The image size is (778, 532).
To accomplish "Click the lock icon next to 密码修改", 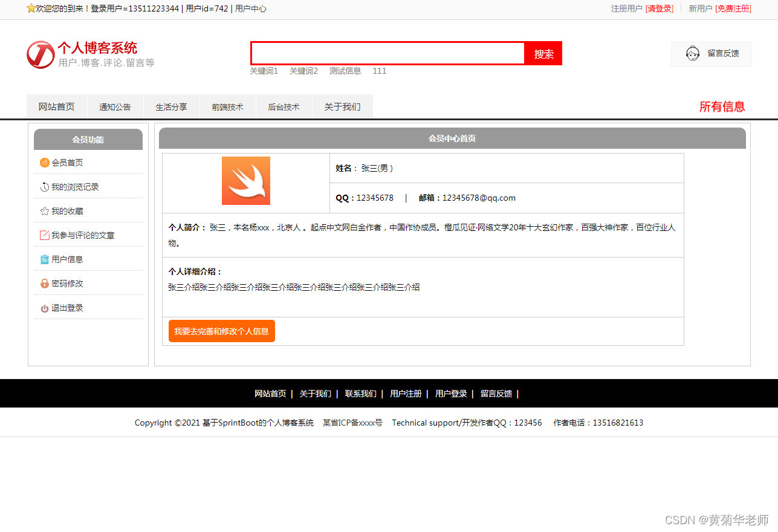I will pos(44,283).
